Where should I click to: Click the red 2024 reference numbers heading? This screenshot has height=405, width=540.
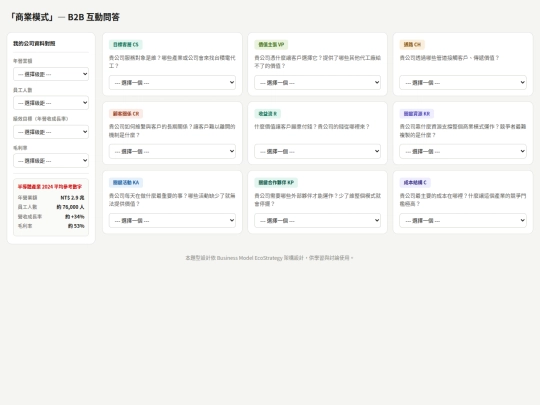point(50,187)
